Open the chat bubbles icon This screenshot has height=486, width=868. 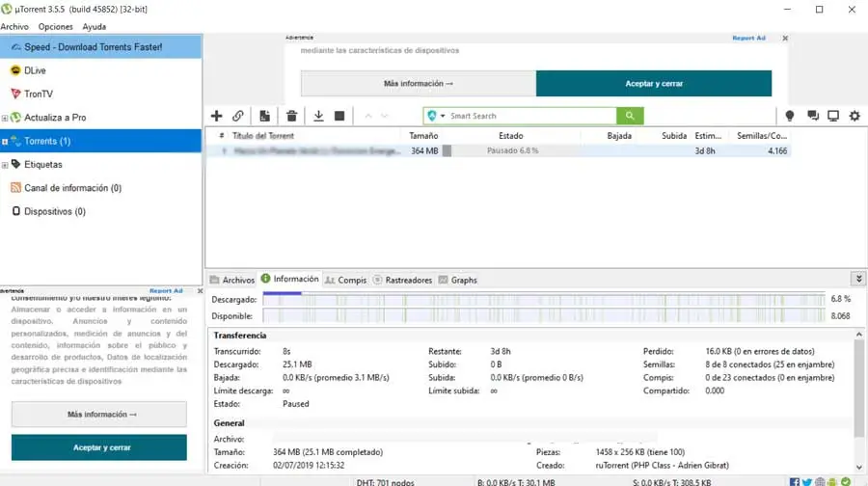[x=813, y=116]
